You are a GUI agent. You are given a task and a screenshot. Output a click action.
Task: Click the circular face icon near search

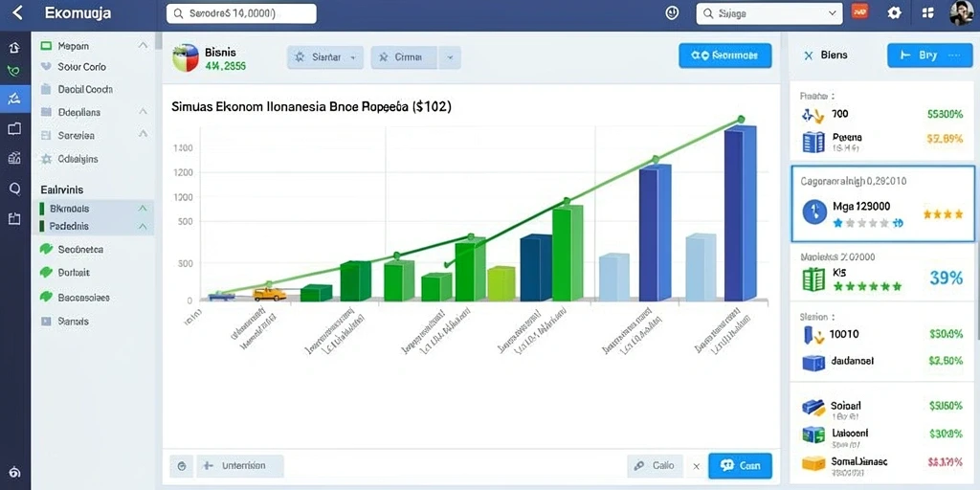[673, 12]
